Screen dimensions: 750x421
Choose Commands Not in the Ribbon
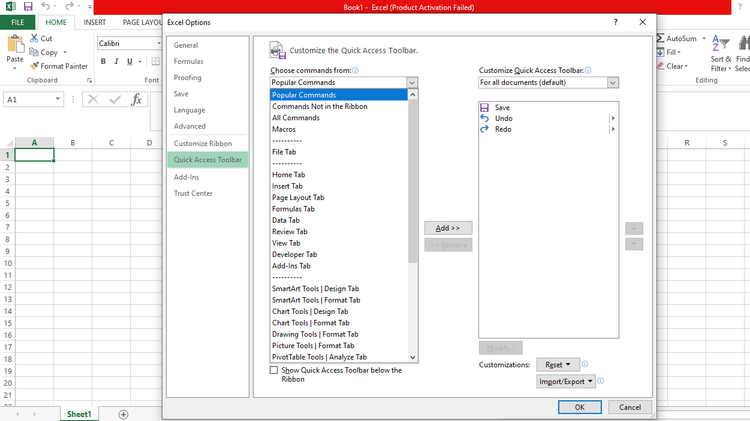[339, 106]
